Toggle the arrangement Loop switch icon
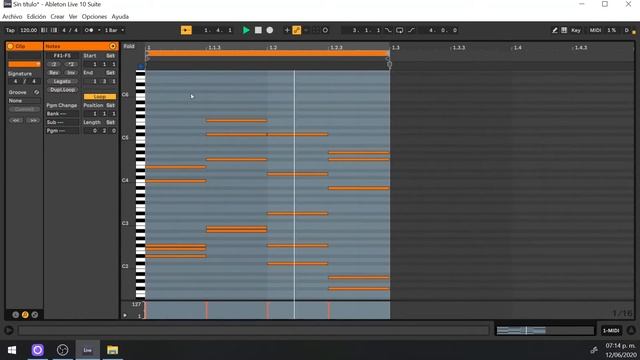This screenshot has height=360, width=640. (x=400, y=30)
